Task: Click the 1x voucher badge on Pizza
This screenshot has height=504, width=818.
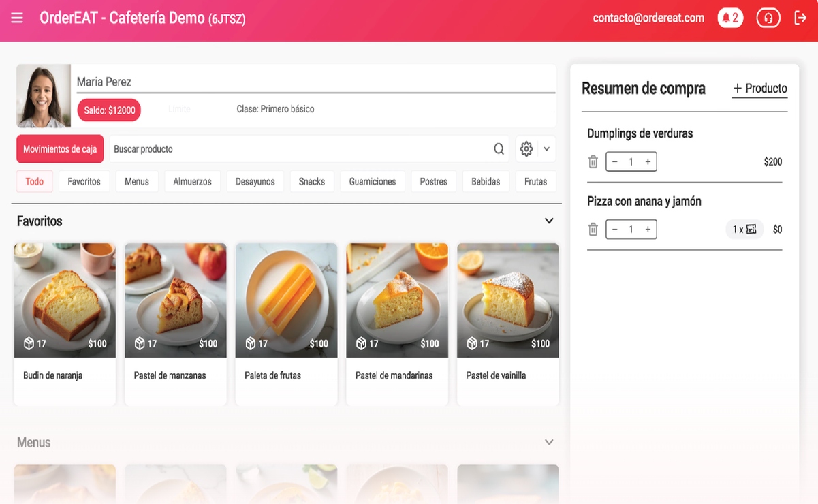Action: click(744, 230)
